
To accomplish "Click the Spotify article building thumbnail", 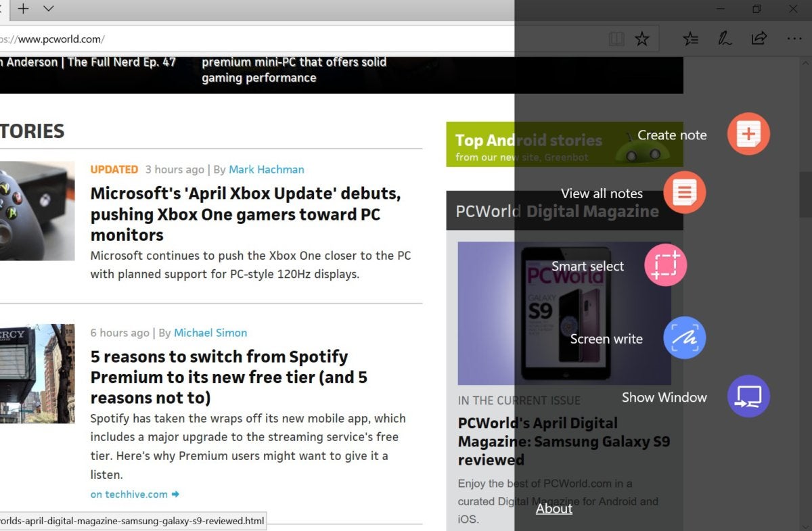I will 37,373.
